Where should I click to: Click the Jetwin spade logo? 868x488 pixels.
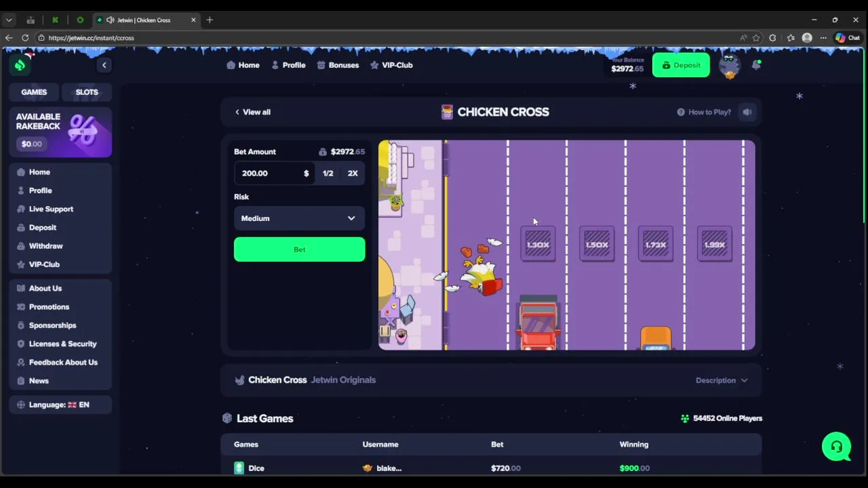point(20,65)
